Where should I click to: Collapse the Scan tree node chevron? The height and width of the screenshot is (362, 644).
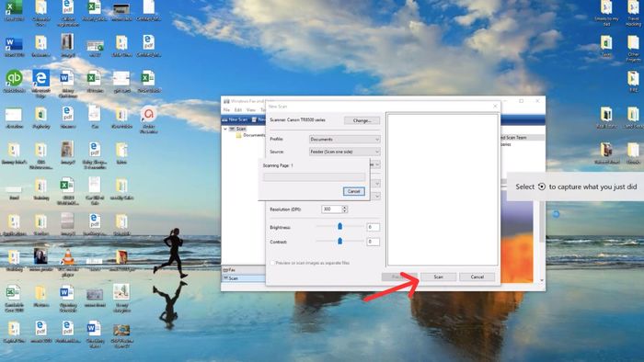pyautogui.click(x=225, y=129)
